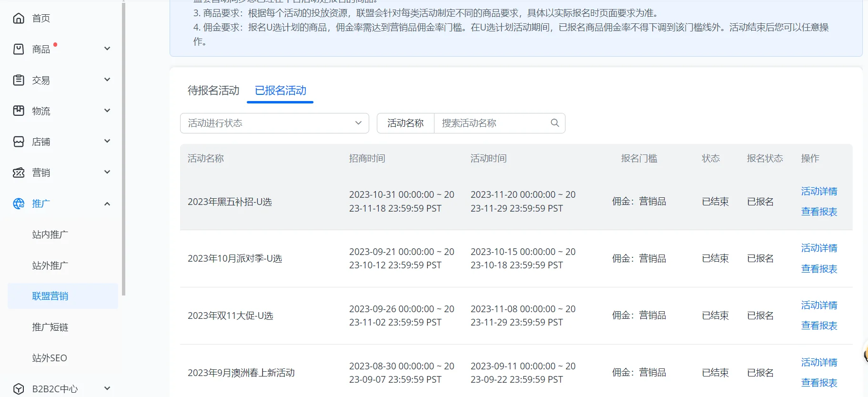Screen dimensions: 868x397
Task: Open 首页 in the sidebar
Action: pyautogui.click(x=41, y=18)
